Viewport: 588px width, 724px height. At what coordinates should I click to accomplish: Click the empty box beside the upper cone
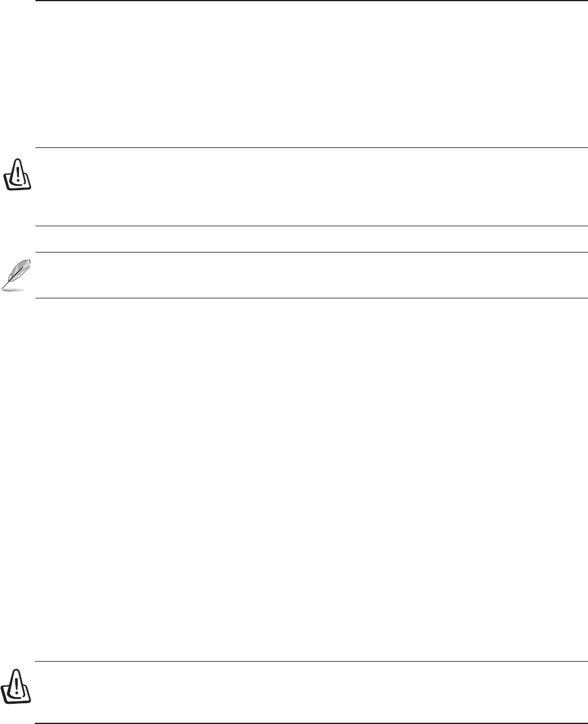pos(312,187)
